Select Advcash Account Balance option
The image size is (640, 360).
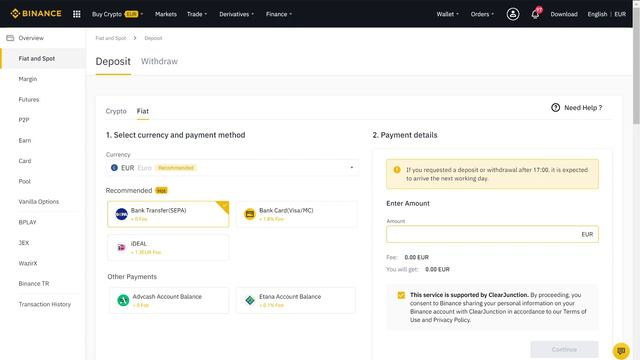[169, 300]
